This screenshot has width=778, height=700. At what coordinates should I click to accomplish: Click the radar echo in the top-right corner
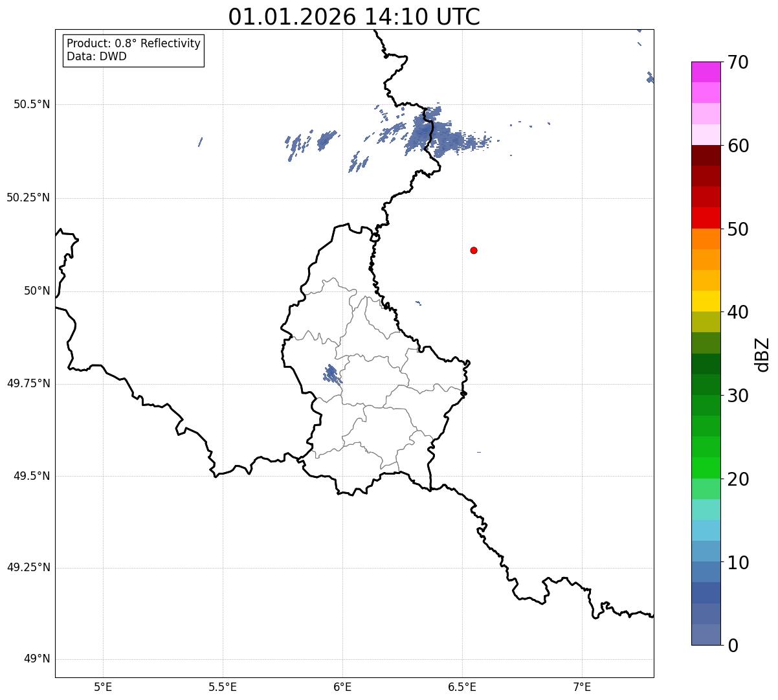tap(650, 78)
